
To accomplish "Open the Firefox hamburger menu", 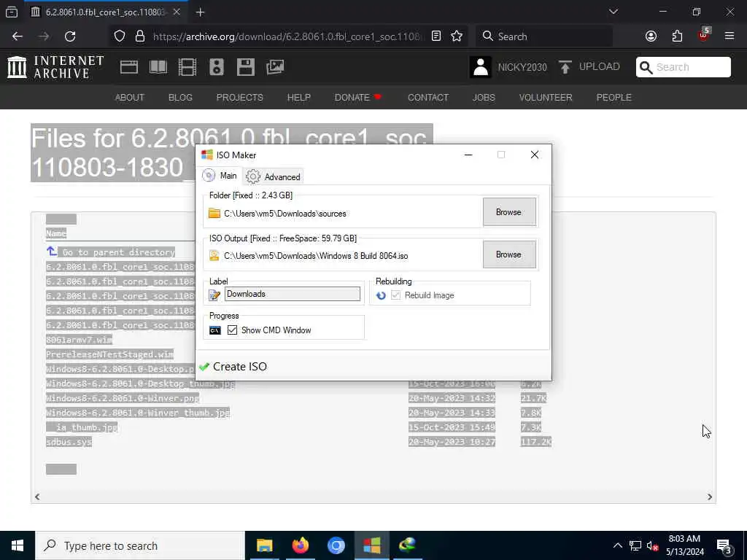I will 729,36.
